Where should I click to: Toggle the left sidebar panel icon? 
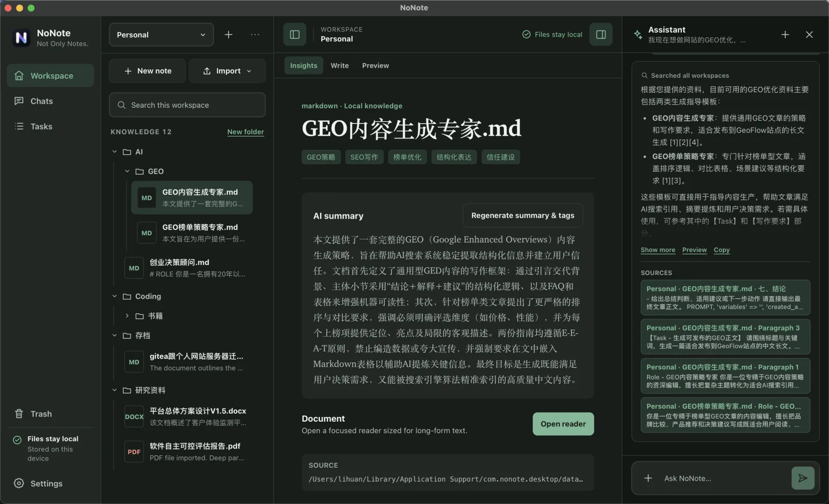295,35
